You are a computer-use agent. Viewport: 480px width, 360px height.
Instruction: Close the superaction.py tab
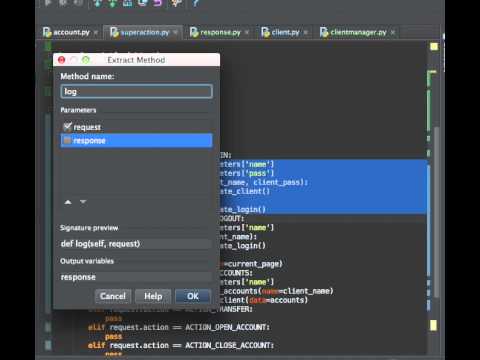[x=175, y=32]
